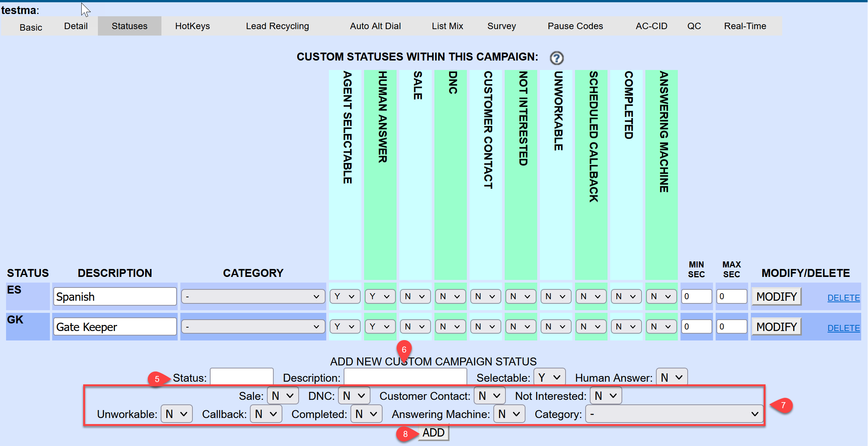Open Answering Machine dropdown in add form
This screenshot has width=868, height=446.
pos(509,414)
